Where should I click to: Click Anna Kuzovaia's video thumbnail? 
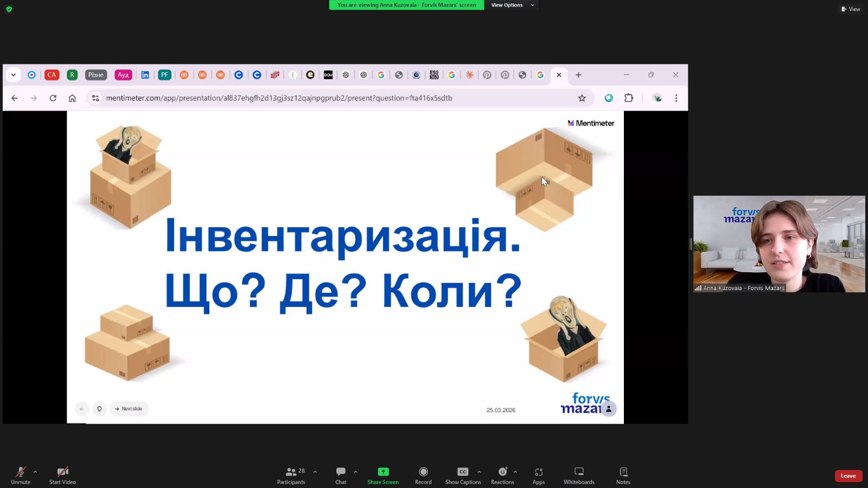[778, 244]
